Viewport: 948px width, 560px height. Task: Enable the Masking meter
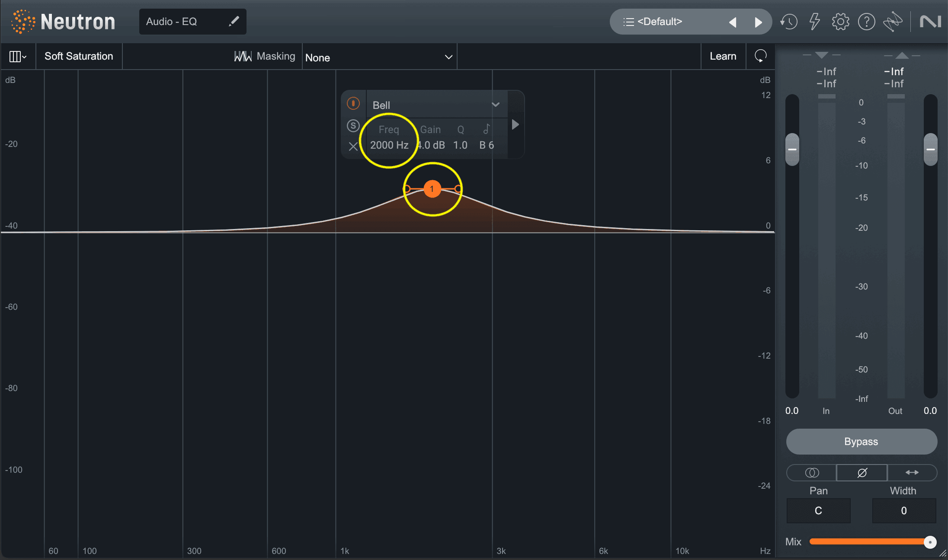click(x=264, y=56)
